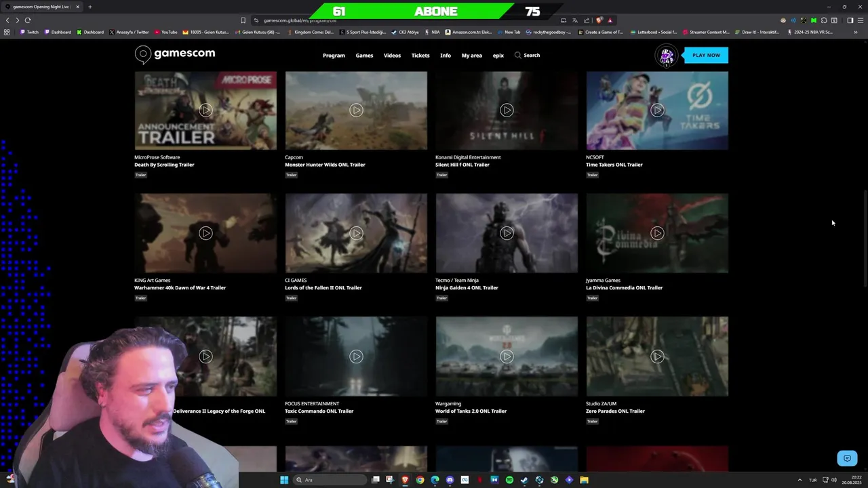The width and height of the screenshot is (868, 488).
Task: Open the chat support widget icon
Action: coord(847,459)
